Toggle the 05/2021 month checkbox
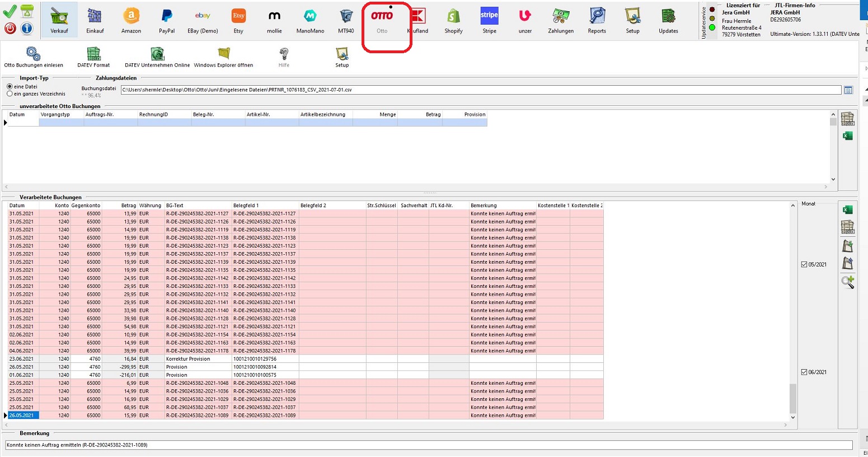 point(804,264)
